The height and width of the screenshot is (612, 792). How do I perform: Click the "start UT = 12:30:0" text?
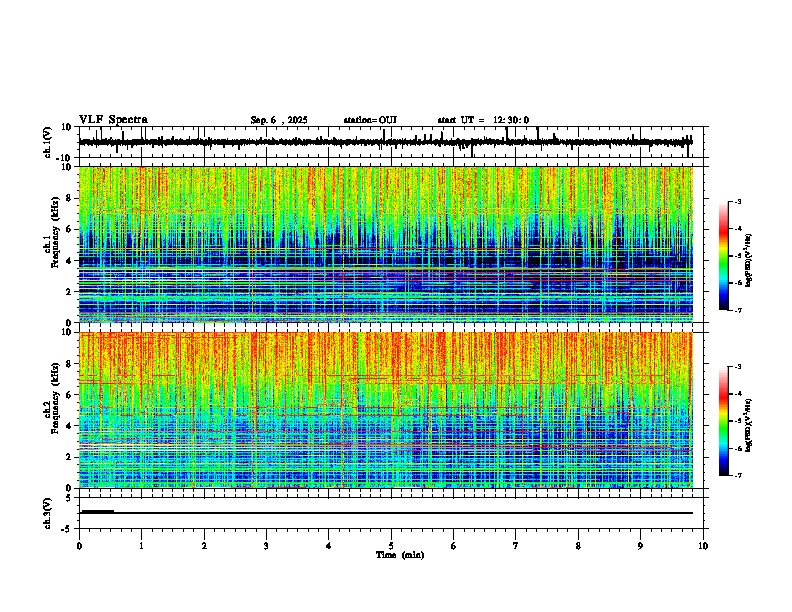click(x=483, y=120)
